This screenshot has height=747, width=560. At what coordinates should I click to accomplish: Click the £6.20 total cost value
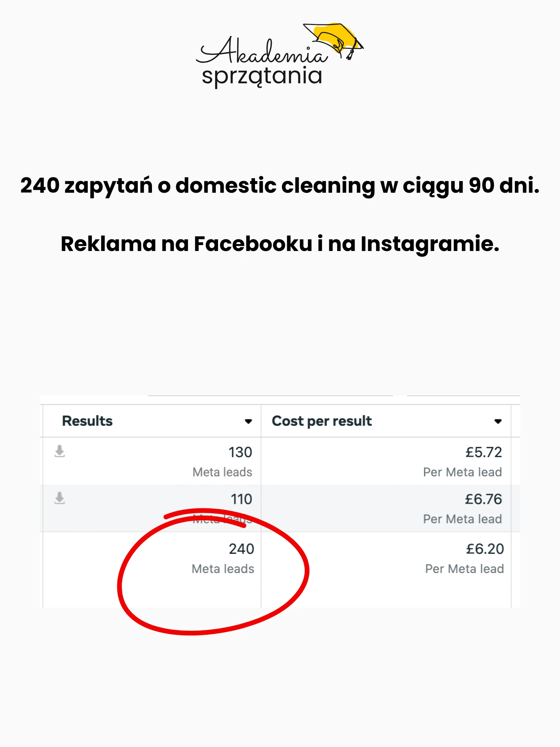pos(485,549)
